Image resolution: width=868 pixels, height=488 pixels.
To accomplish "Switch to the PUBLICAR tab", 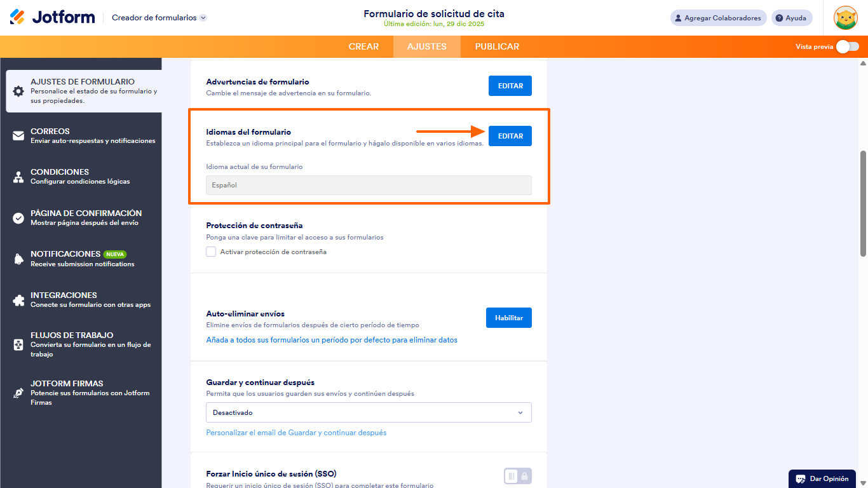I will (497, 46).
